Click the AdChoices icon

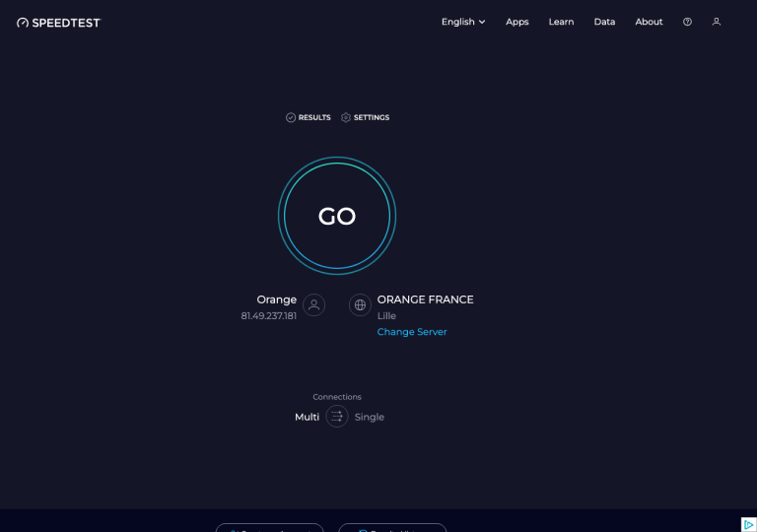coord(749,525)
